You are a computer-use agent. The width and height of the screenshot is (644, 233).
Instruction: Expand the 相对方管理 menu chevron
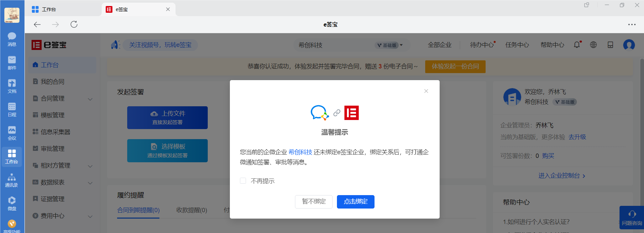tap(90, 166)
